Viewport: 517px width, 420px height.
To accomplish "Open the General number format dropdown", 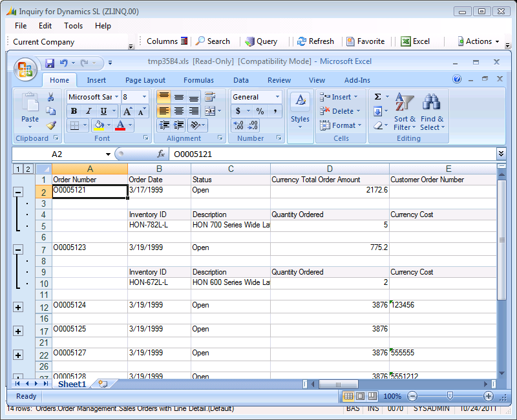I will tap(277, 97).
